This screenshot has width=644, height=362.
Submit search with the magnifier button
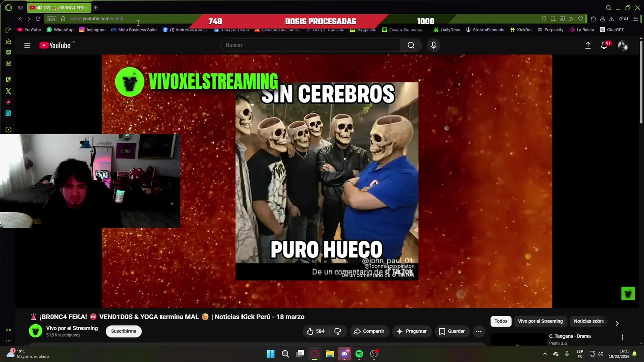[411, 45]
